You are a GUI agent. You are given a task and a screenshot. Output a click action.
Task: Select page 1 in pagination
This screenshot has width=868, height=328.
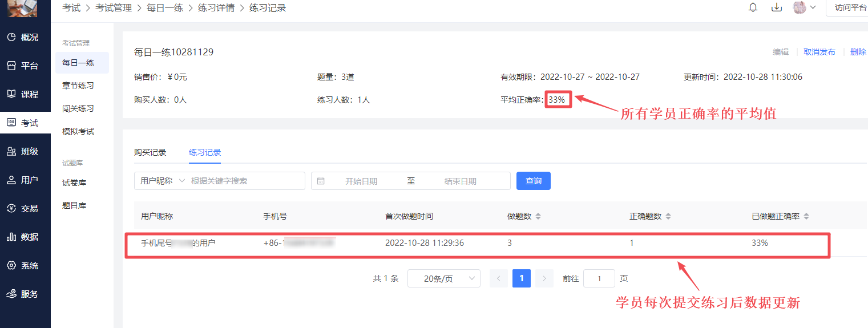point(522,278)
